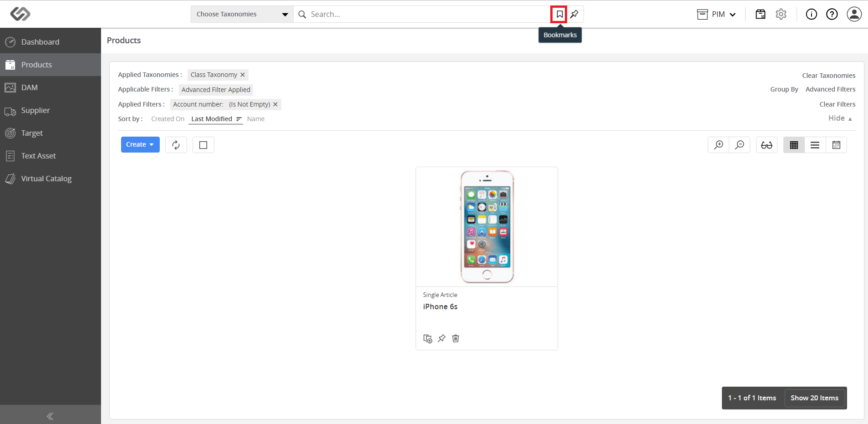Click the application logo

click(20, 14)
